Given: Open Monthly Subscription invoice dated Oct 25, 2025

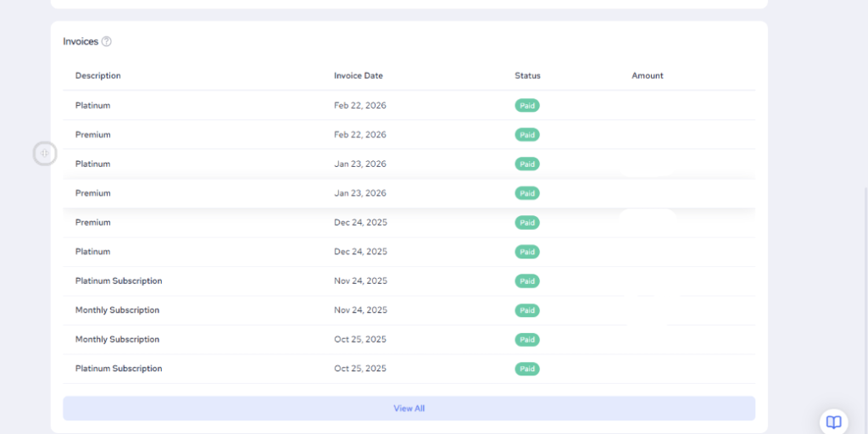Looking at the screenshot, I should [x=117, y=340].
